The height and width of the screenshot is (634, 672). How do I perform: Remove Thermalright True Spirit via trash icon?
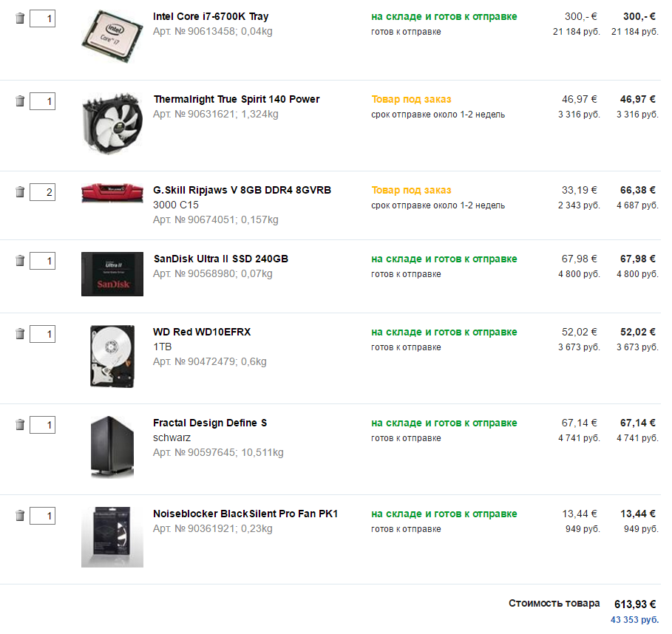coord(20,101)
